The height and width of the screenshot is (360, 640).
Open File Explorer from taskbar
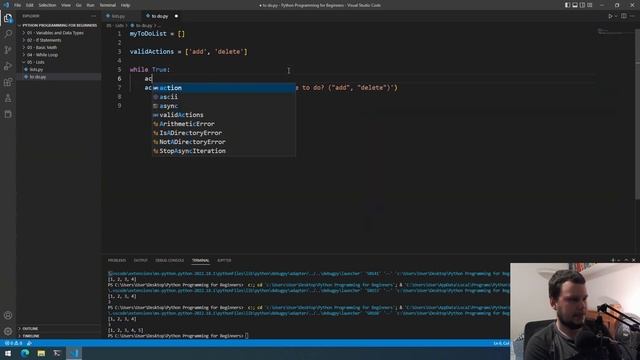point(41,353)
